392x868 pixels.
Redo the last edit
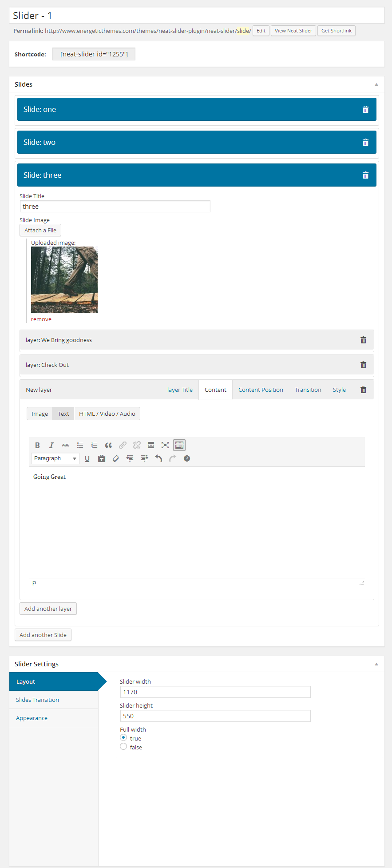[x=173, y=458]
